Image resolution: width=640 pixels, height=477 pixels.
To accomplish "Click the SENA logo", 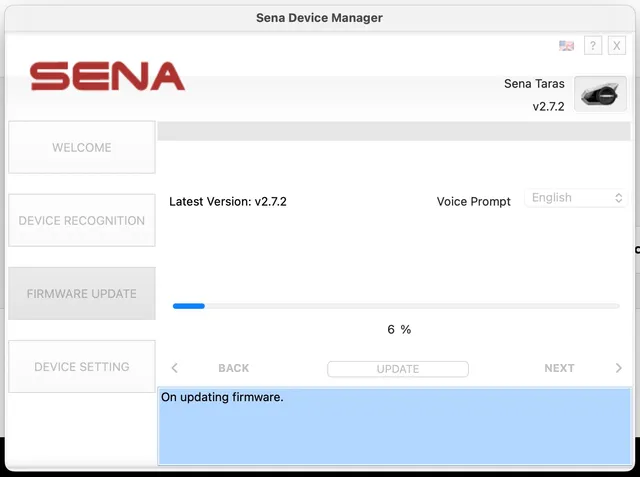I will [x=107, y=76].
